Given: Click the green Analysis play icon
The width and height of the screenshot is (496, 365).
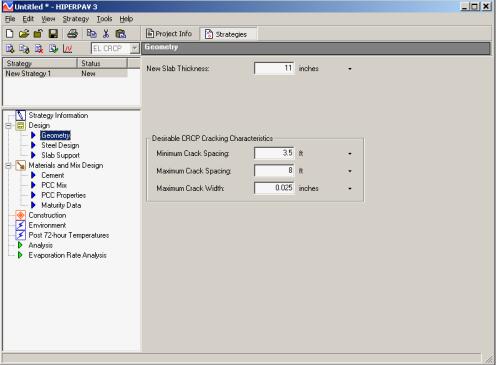Looking at the screenshot, I should [x=20, y=245].
